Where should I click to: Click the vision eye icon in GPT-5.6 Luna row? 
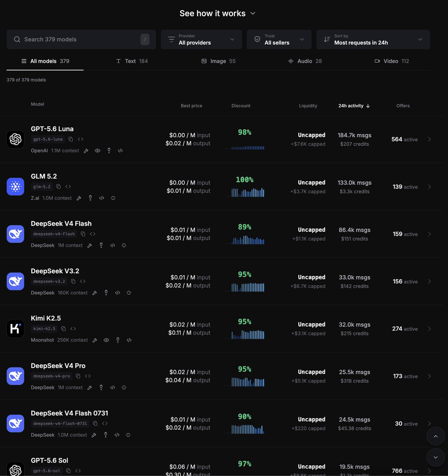pos(98,151)
